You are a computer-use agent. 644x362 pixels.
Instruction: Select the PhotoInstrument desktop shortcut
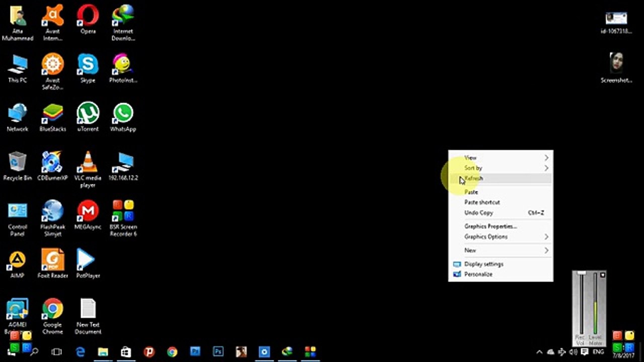(123, 68)
